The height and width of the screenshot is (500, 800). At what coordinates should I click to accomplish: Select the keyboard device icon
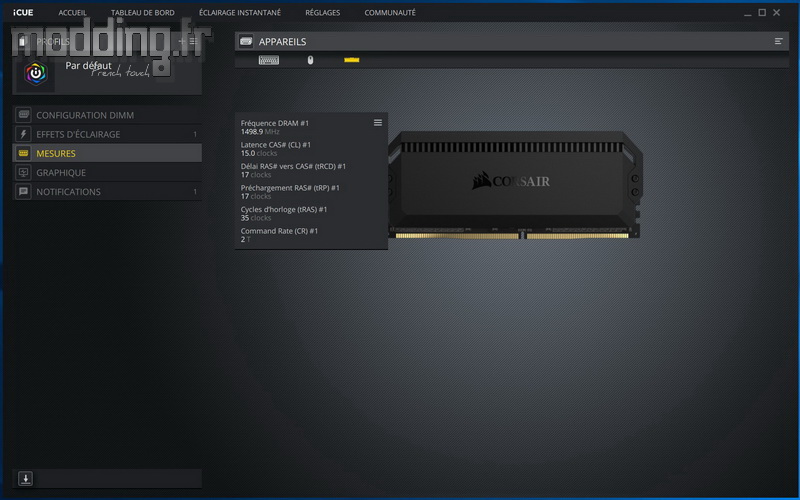pyautogui.click(x=268, y=60)
